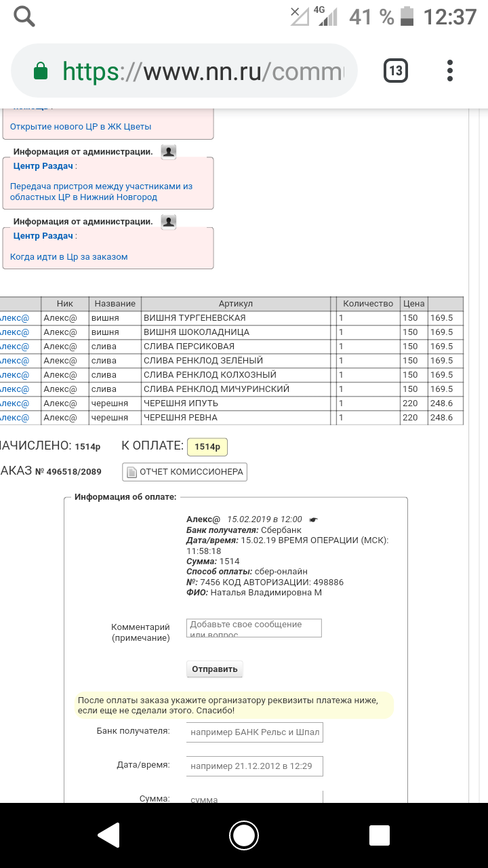Click Банк получателя input field
488x868 pixels.
[x=255, y=732]
